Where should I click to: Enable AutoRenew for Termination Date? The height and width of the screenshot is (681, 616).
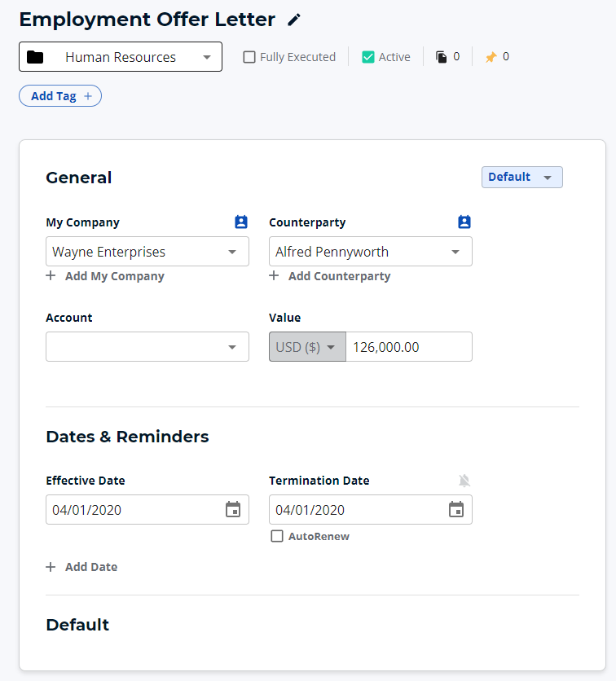[x=277, y=536]
